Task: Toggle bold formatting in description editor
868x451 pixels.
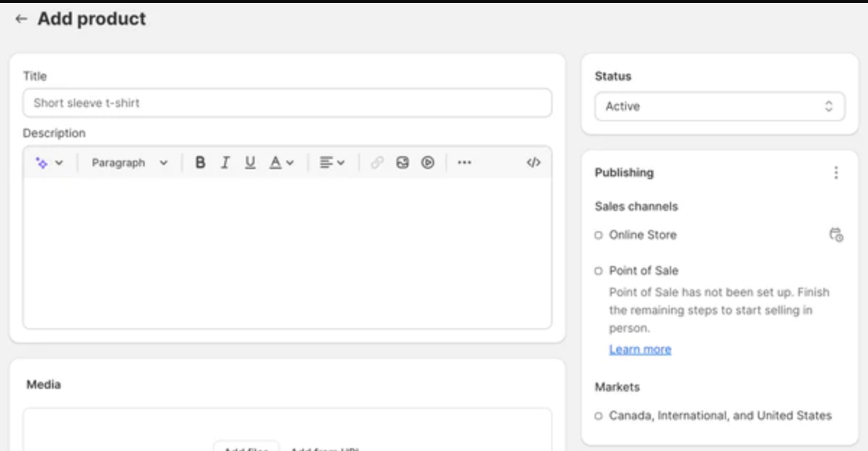Action: [x=200, y=163]
